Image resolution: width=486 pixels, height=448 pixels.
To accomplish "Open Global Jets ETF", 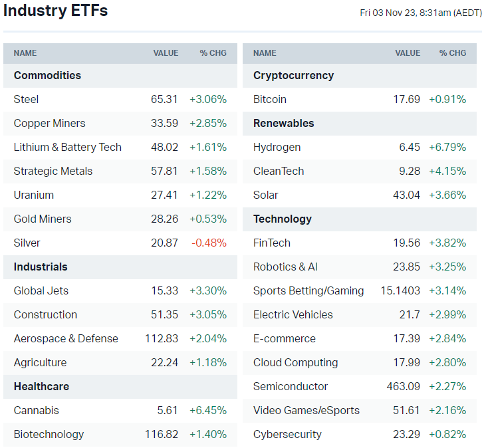I will [x=41, y=290].
